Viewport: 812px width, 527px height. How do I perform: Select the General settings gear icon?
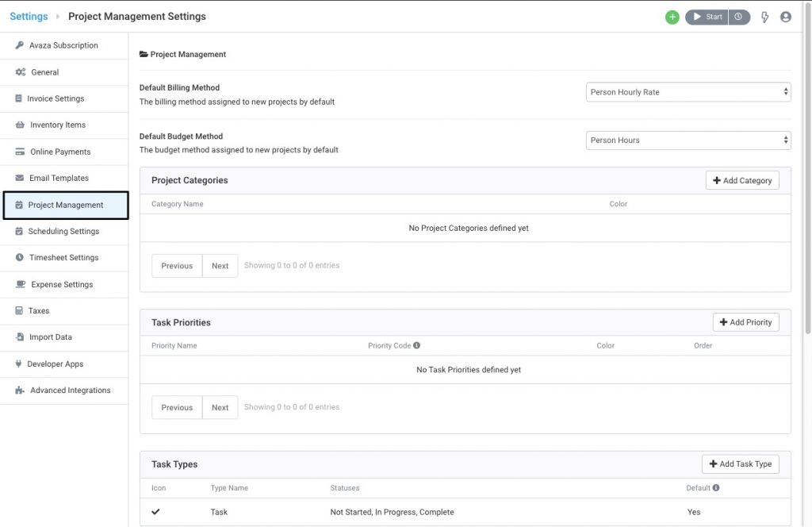click(19, 71)
